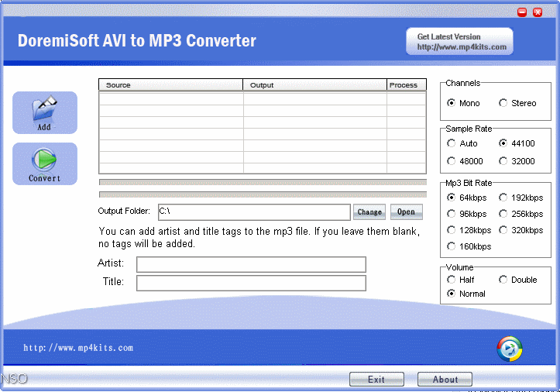Choose the 48000 sample rate
Viewport: 560px width, 392px height.
pos(452,161)
